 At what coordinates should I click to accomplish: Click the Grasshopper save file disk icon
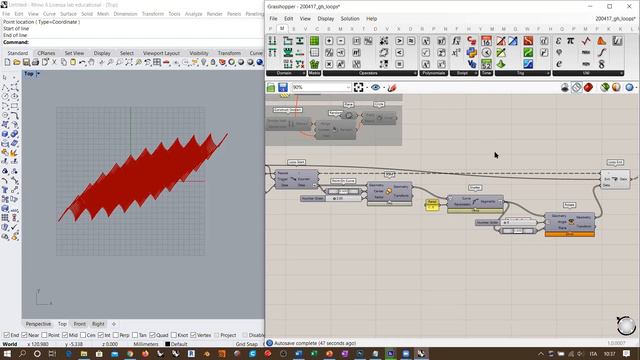(283, 87)
